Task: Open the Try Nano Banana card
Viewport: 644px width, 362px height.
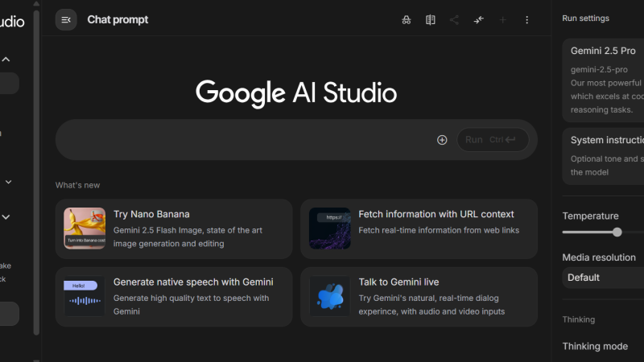Action: 174,229
